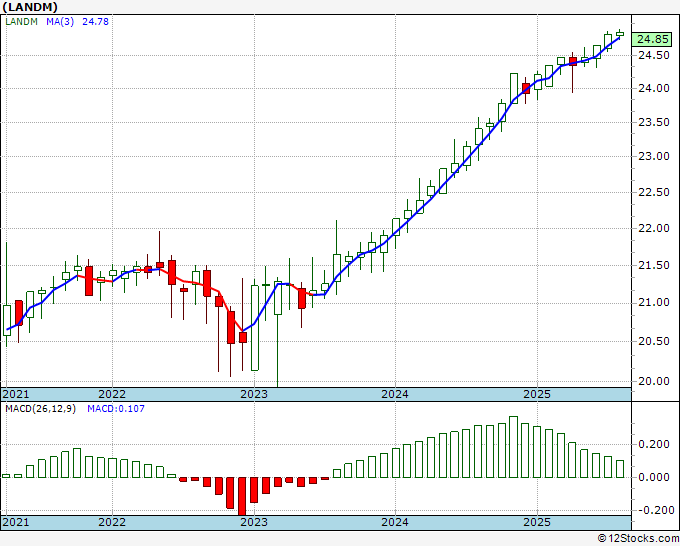Click the last candlestick near 24.85
The height and width of the screenshot is (546, 680).
(620, 34)
